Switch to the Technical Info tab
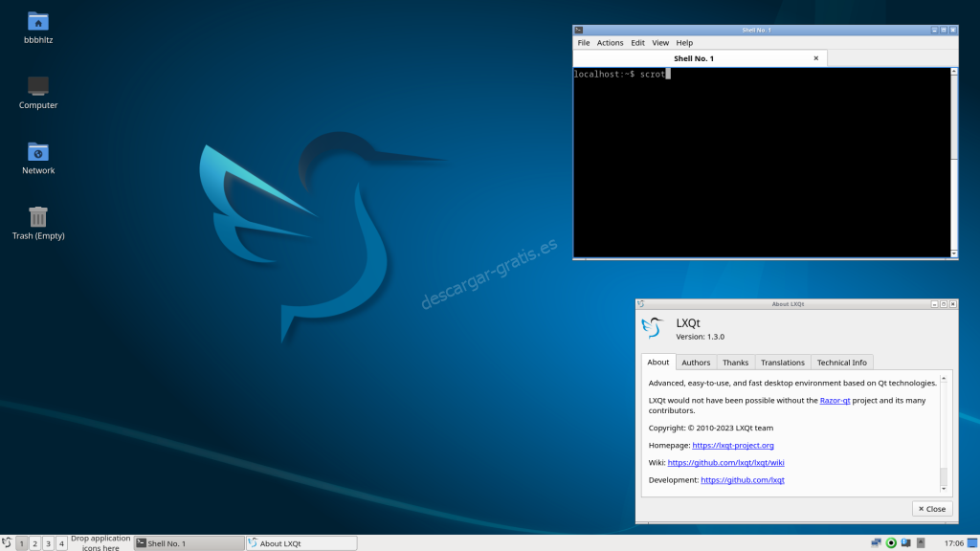The width and height of the screenshot is (980, 551). [x=842, y=363]
